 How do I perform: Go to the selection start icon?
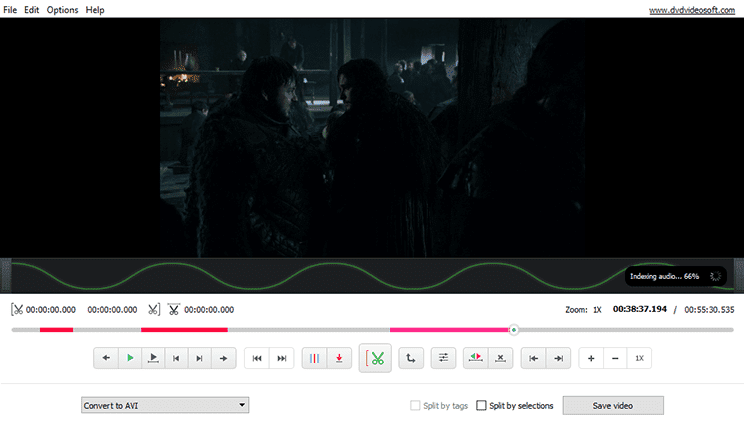[x=533, y=358]
